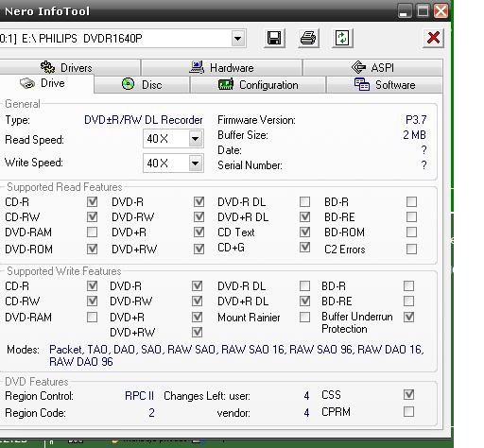The width and height of the screenshot is (484, 448).
Task: Click the Buffer Size value 2 MB
Action: [414, 135]
